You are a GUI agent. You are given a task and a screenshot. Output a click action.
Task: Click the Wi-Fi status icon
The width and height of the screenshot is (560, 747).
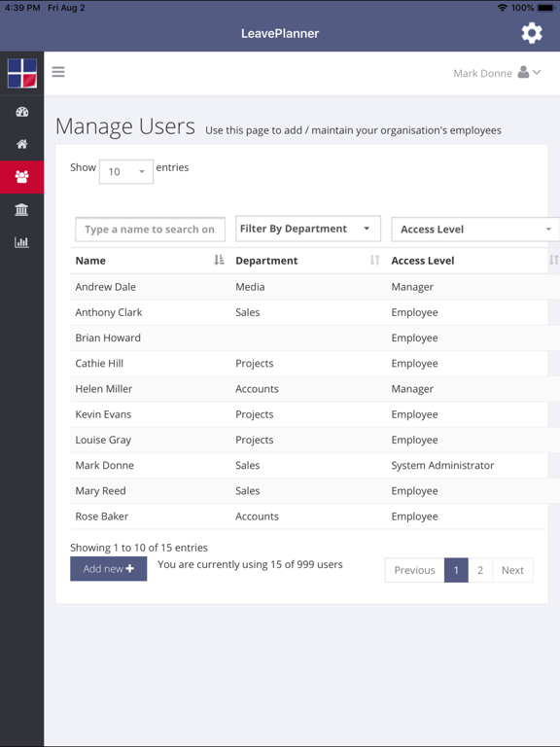(502, 8)
